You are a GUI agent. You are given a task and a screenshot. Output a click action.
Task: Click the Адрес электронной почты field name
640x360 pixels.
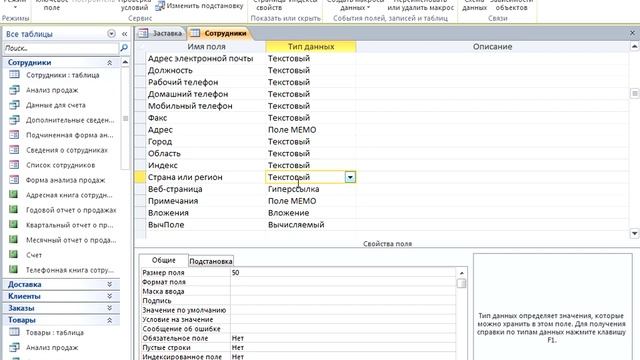200,58
